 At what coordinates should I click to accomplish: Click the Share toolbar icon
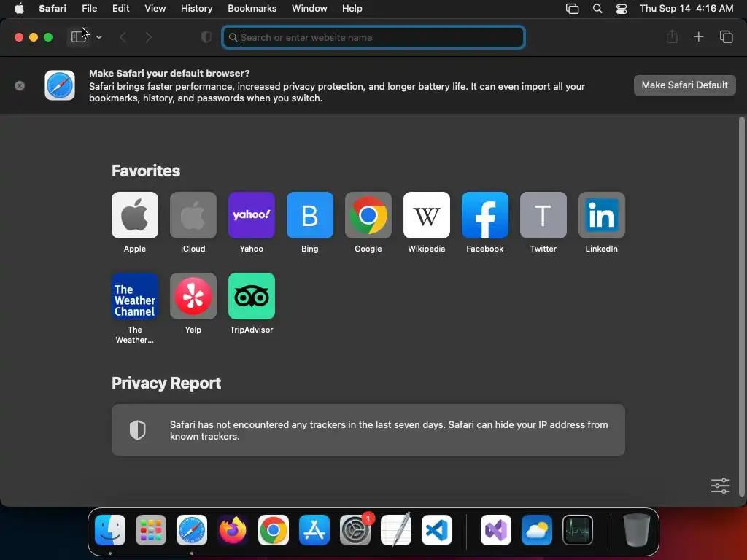coord(672,36)
